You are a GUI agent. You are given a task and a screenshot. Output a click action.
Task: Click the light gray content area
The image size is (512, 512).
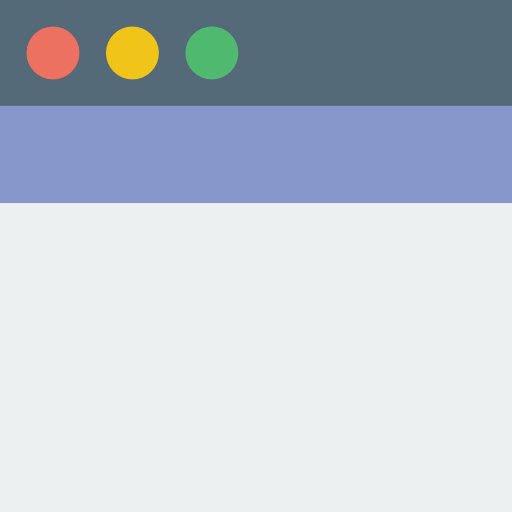pyautogui.click(x=256, y=357)
